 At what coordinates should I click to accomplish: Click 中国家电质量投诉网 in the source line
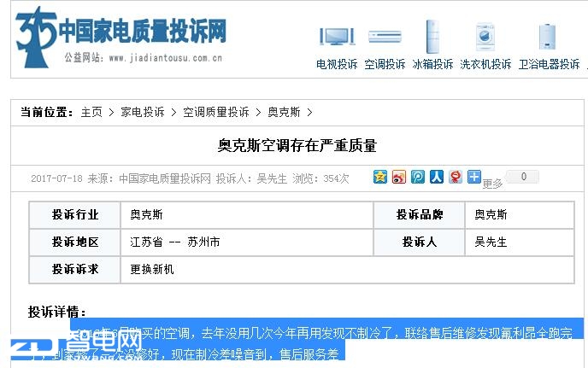(x=165, y=178)
